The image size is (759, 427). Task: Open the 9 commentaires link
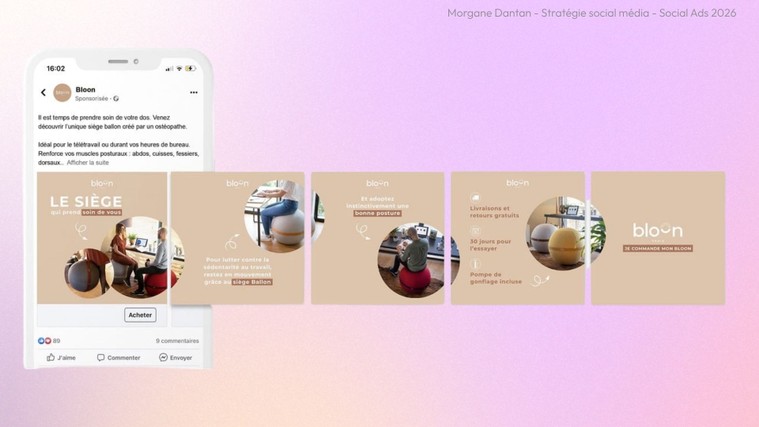click(x=177, y=341)
